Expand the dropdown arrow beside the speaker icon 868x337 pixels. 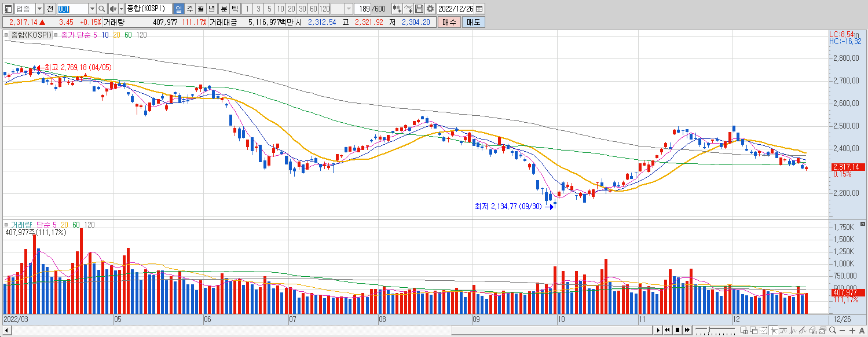click(x=121, y=9)
